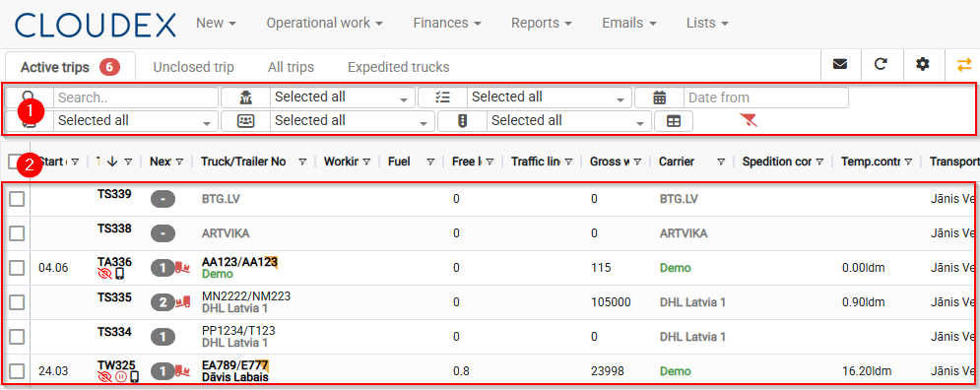Open filter funnel on Carrier column
Image resolution: width=980 pixels, height=390 pixels.
coord(721,162)
